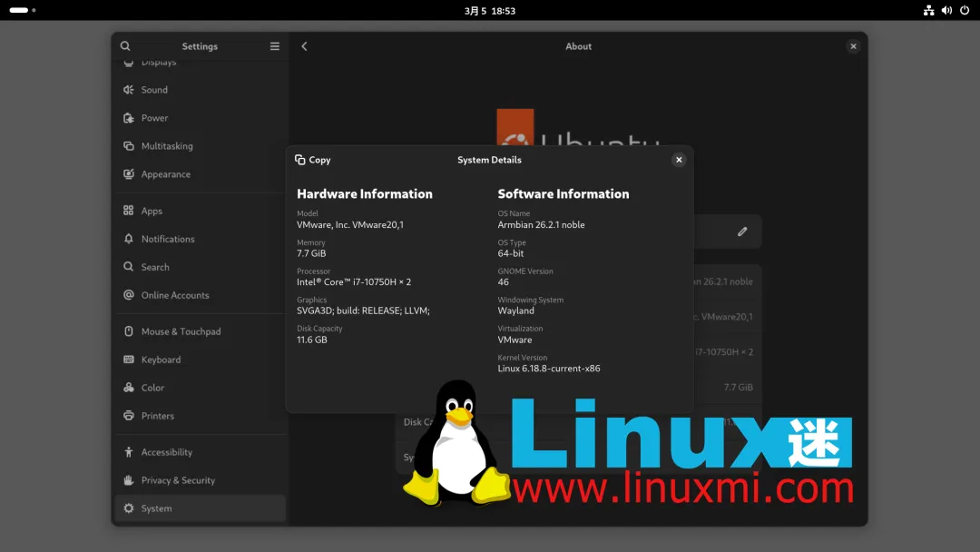
Task: Click the Appearance icon in sidebar
Action: click(x=129, y=174)
